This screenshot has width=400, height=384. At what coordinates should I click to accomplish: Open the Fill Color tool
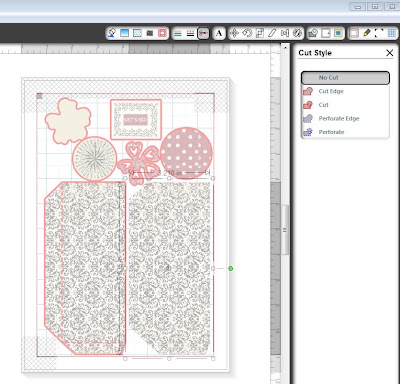[112, 33]
